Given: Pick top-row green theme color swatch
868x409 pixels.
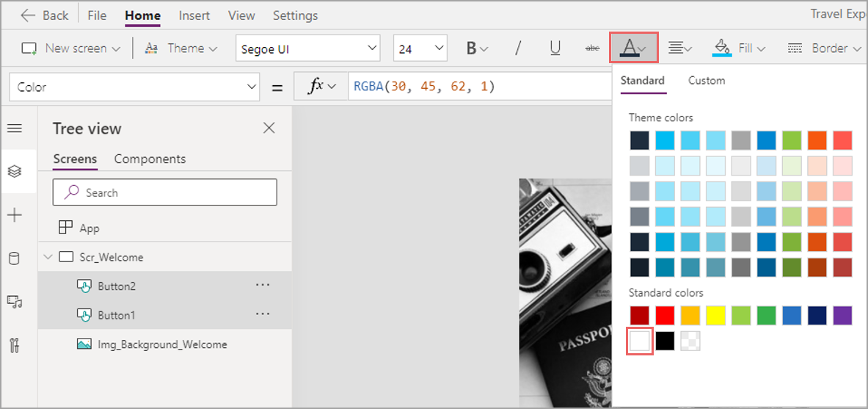Looking at the screenshot, I should (792, 140).
